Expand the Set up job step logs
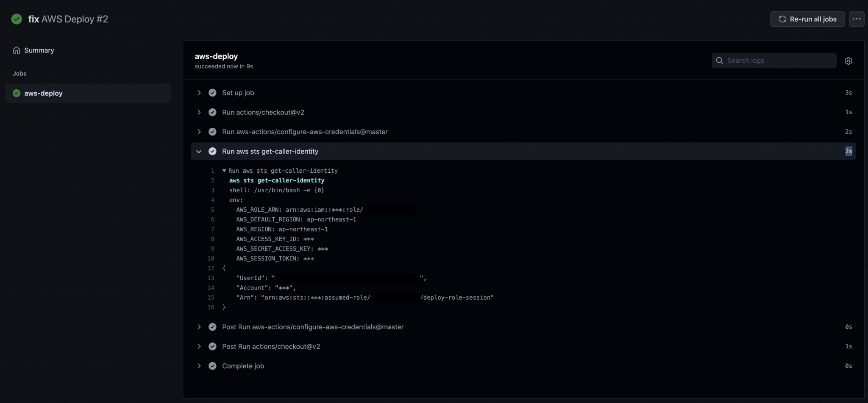This screenshot has width=868, height=403. 199,92
